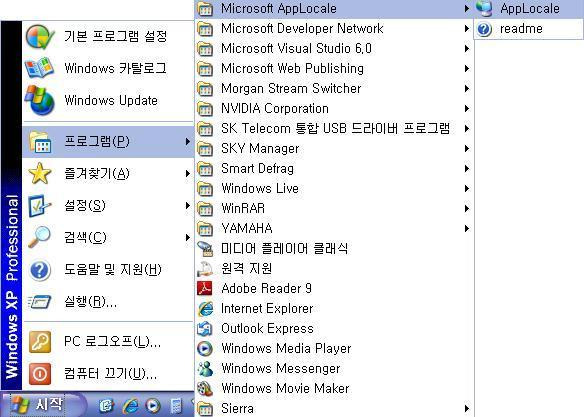Click the Internet Explorer quick launch icon

(130, 405)
